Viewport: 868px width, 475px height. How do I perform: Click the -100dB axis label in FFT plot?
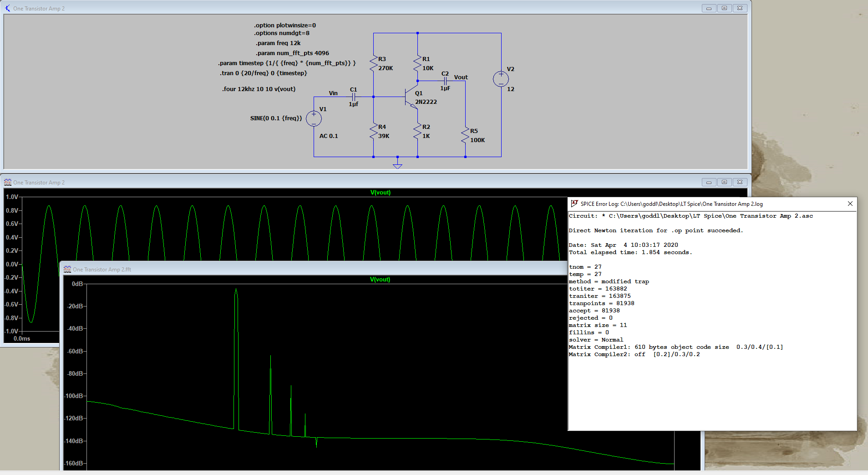[74, 396]
